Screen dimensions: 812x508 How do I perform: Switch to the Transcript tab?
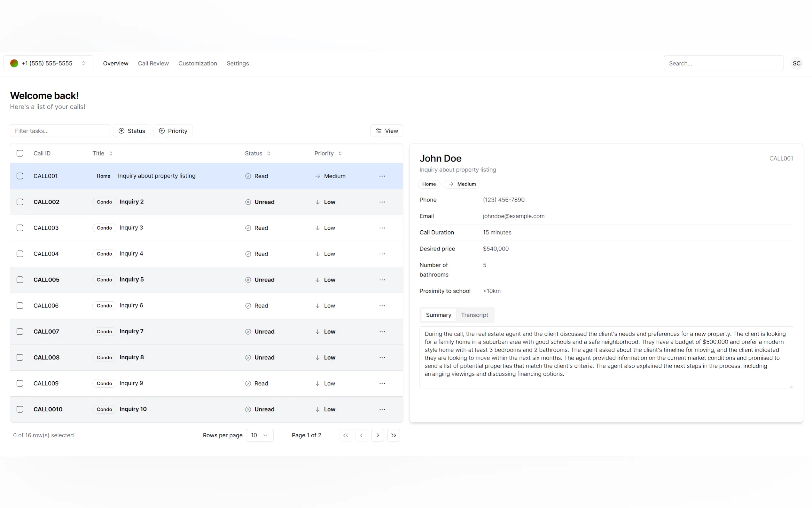474,315
